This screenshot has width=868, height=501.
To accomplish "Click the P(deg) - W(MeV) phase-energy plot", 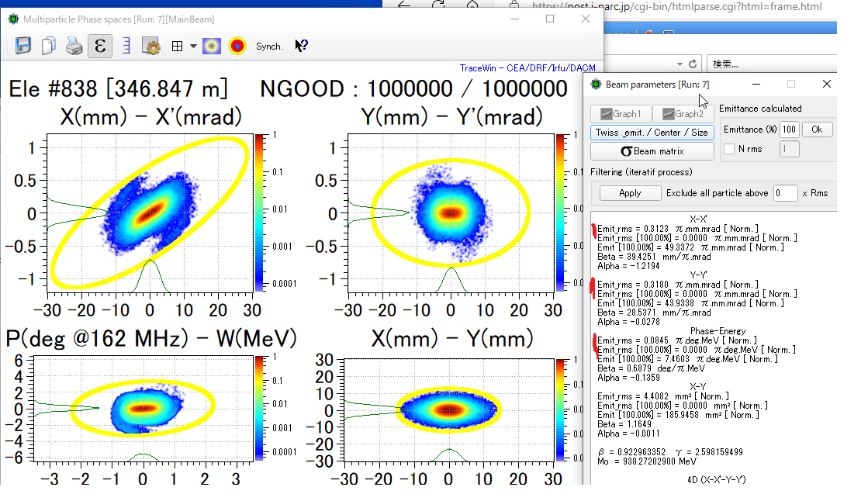I will [144, 409].
